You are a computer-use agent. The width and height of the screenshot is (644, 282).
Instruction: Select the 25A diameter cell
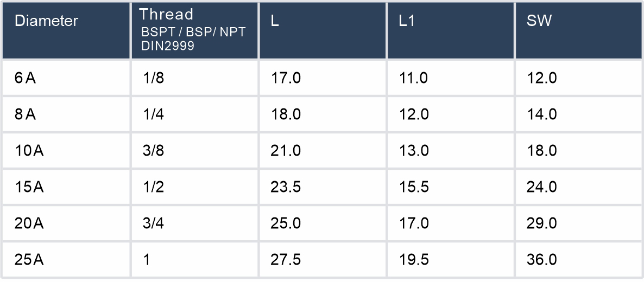tap(29, 260)
